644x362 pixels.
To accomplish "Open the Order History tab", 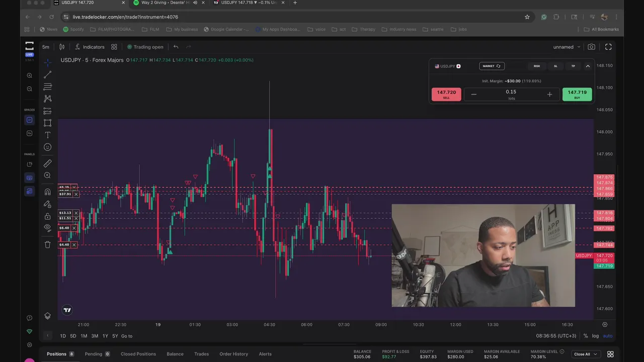I will 233,354.
